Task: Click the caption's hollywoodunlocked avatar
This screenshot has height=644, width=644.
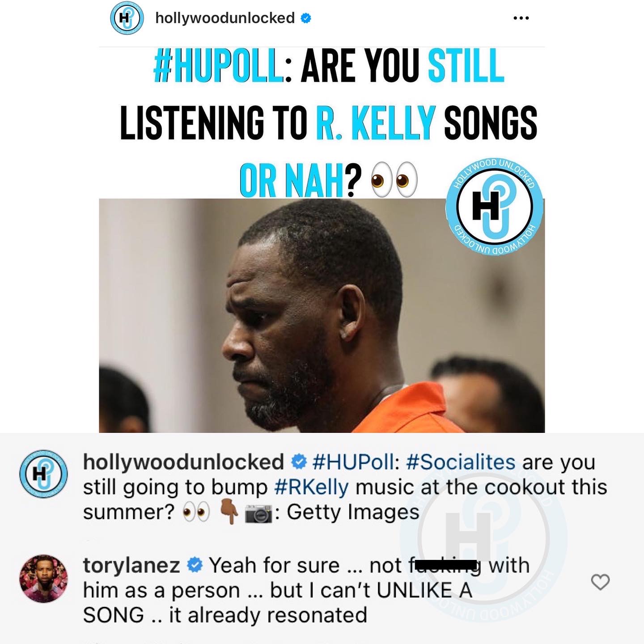Action: (43, 474)
